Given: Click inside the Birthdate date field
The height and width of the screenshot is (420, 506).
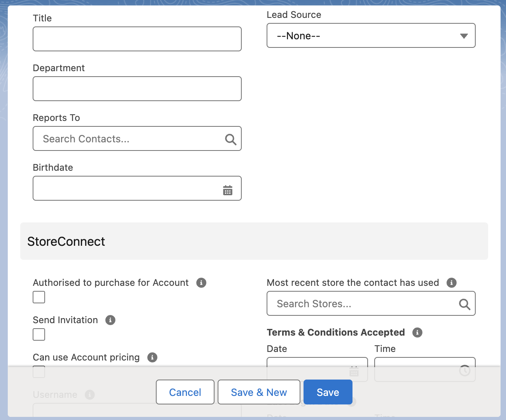Looking at the screenshot, I should coord(124,189).
